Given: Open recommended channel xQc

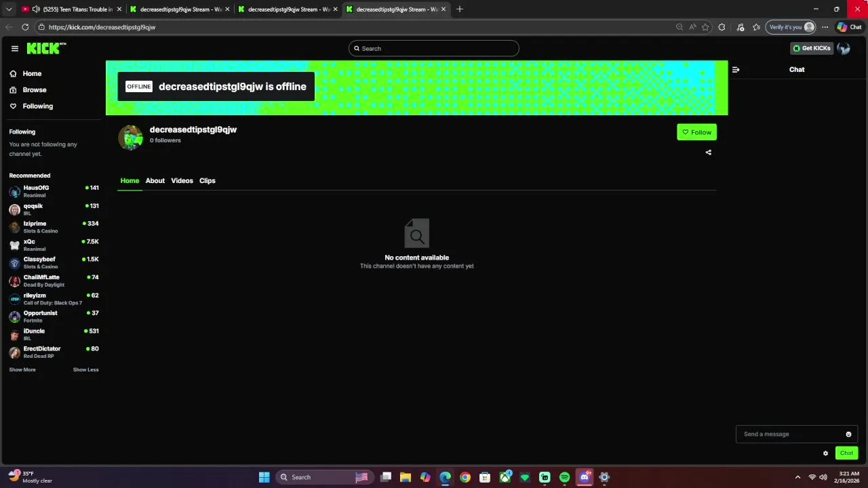Looking at the screenshot, I should (x=54, y=245).
